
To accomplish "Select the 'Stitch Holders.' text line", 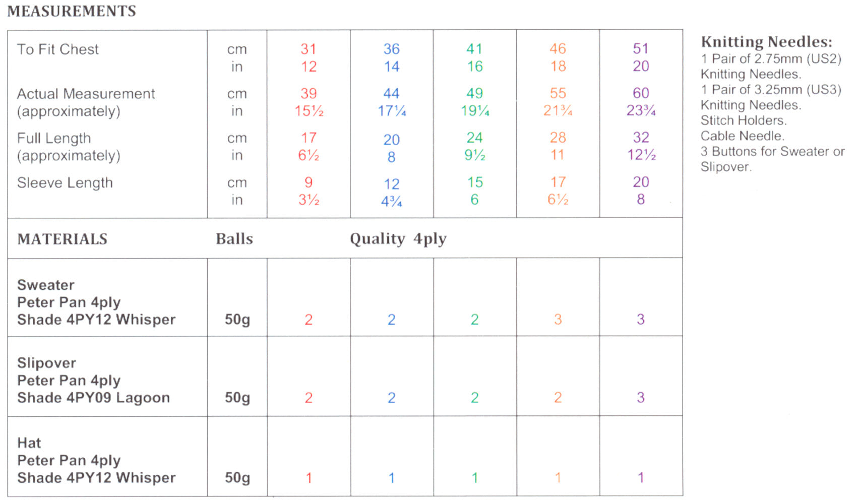I will [744, 120].
